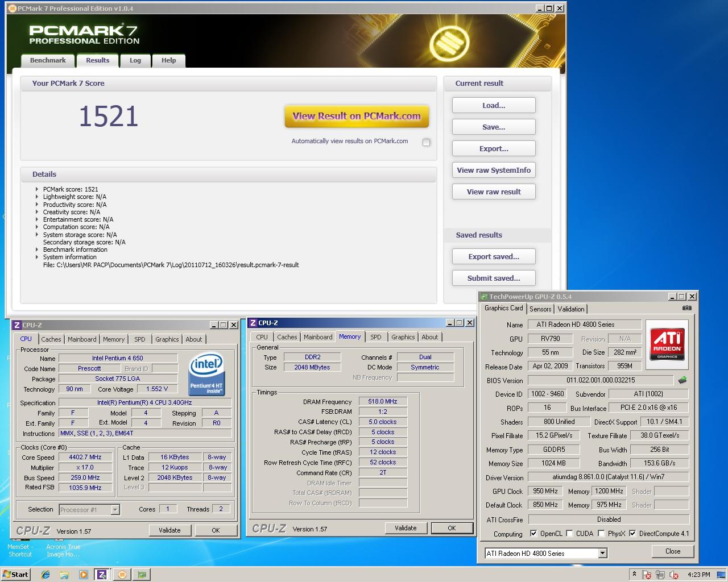The image size is (728, 582).
Task: Select the PCMark 7 taskbar button
Action: click(x=122, y=575)
